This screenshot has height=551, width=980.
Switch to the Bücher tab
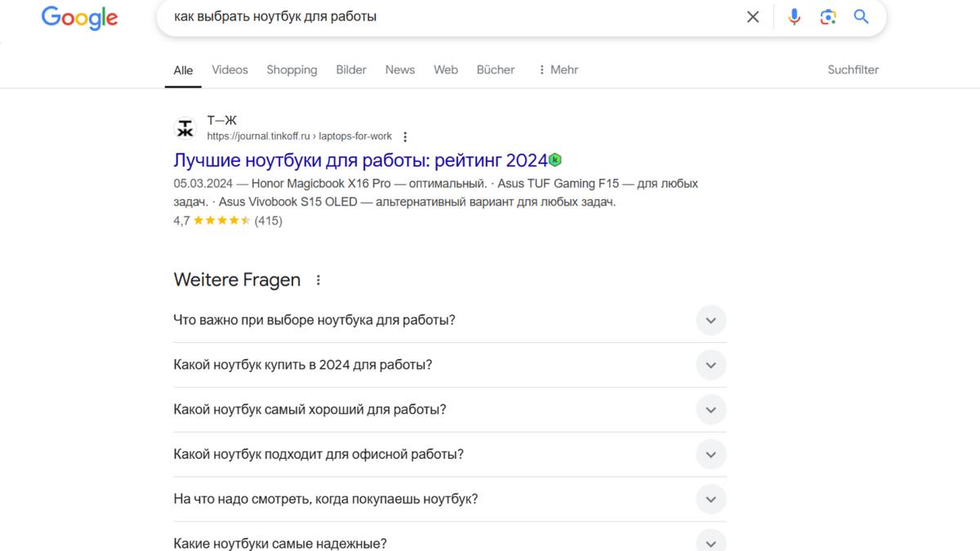496,70
